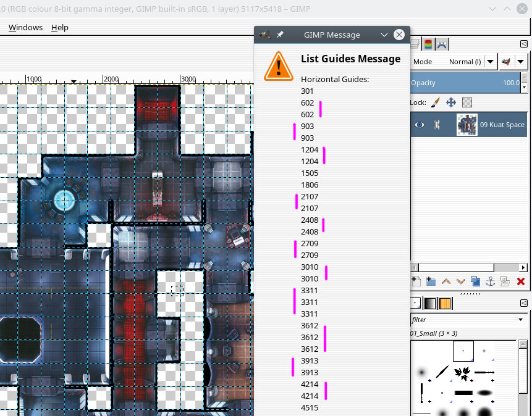Click the layers panel horizontal scrollbar
Viewport: 532px width, 416px height.
point(457,267)
